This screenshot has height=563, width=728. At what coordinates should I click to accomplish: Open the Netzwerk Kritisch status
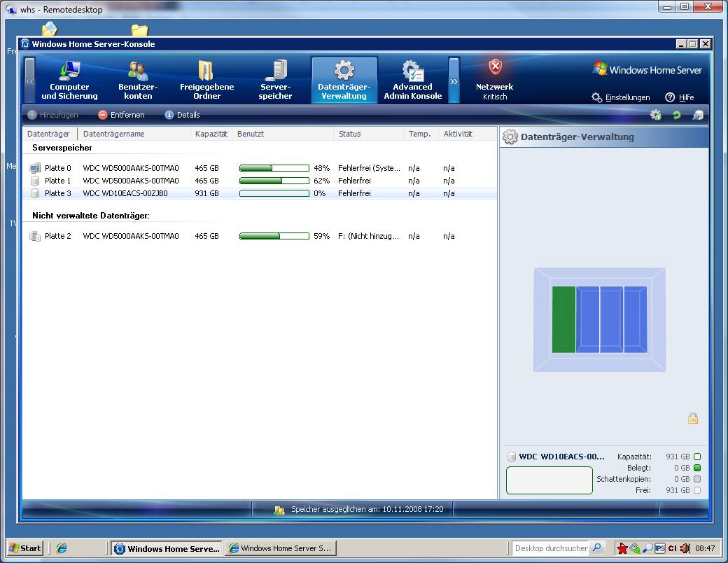pyautogui.click(x=494, y=80)
